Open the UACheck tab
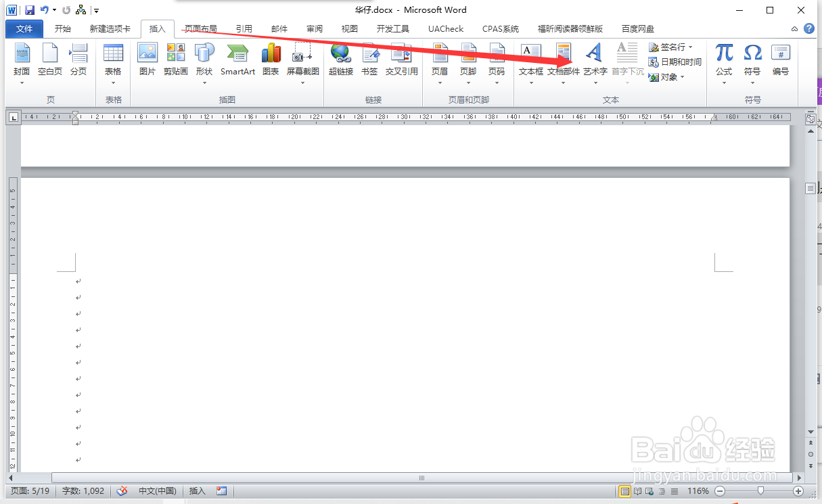822x504 pixels. 446,29
